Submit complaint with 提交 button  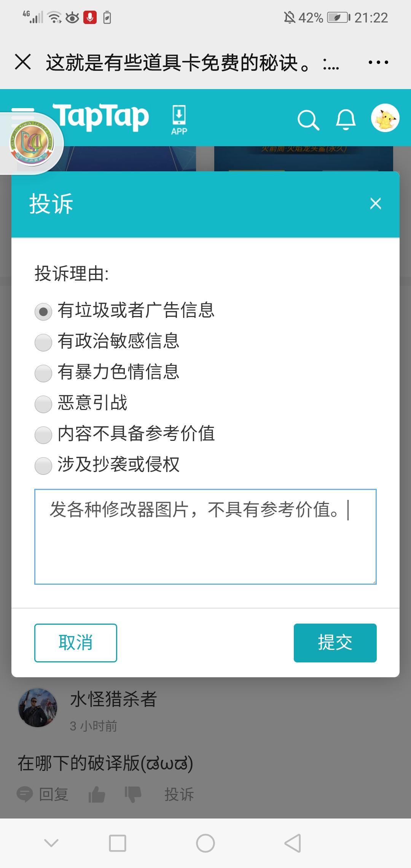[335, 643]
